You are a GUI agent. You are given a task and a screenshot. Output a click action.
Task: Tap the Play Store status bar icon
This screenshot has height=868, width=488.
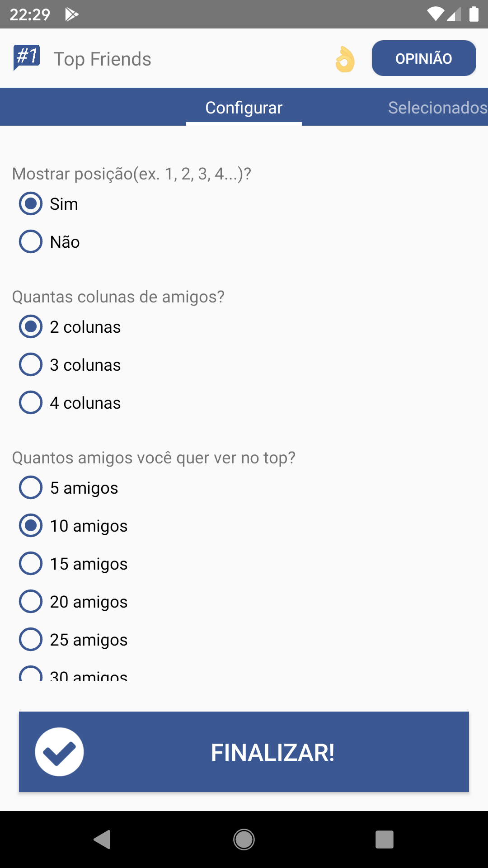[x=71, y=14]
